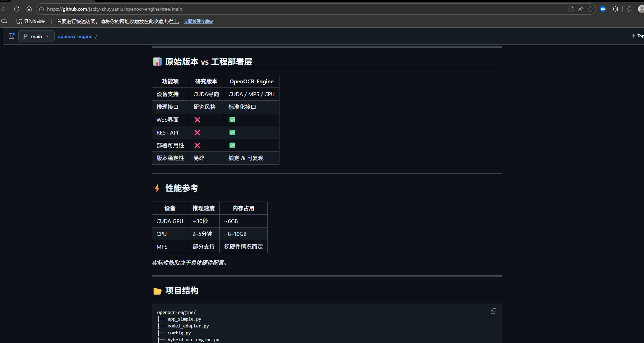View site information lock icon
The width and height of the screenshot is (644, 343).
coord(42,9)
